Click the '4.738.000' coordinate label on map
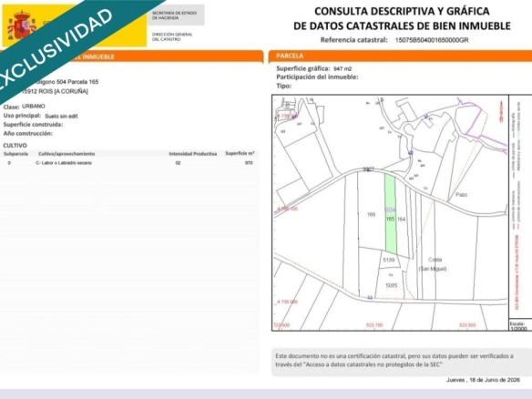This screenshot has width=532, height=399. [287, 302]
